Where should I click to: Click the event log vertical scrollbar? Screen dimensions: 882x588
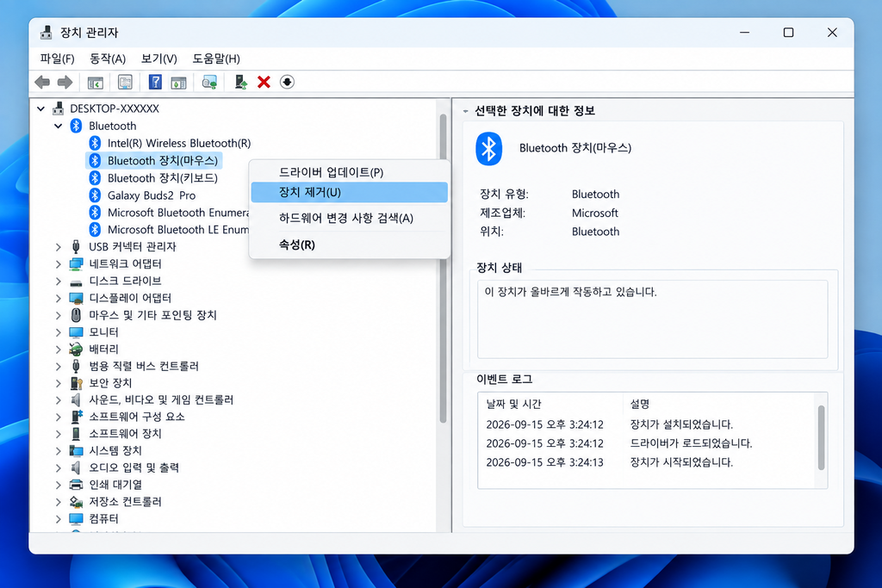(x=821, y=438)
